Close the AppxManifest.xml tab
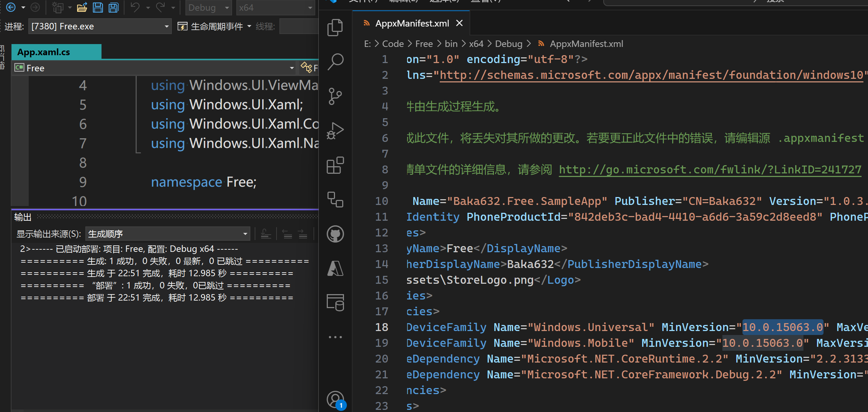This screenshot has width=868, height=412. [459, 23]
